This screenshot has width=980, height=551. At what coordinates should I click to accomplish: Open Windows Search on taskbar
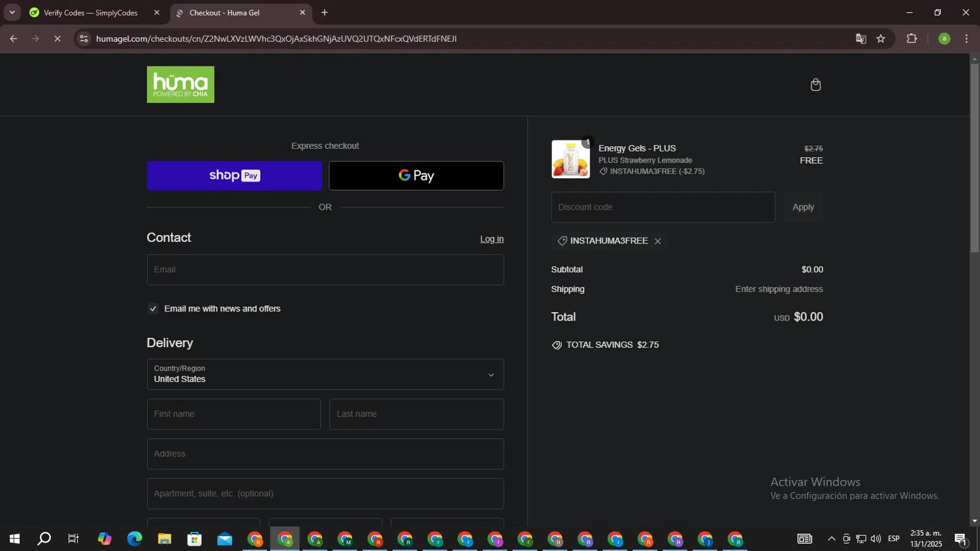44,539
